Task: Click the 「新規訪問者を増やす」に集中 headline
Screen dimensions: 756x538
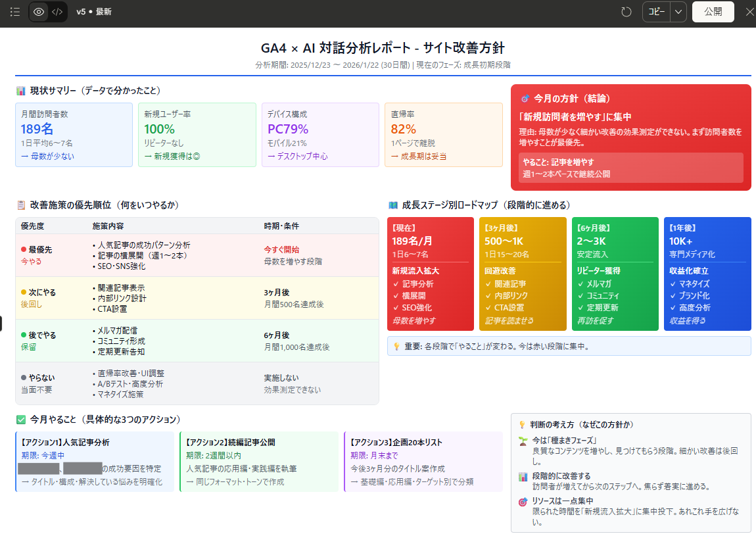Action: click(x=575, y=117)
